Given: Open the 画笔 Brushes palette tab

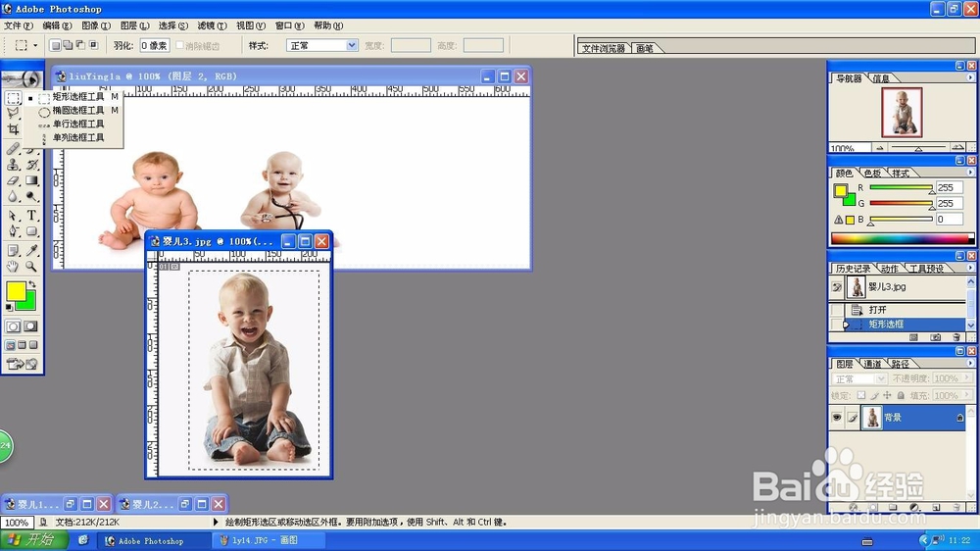Looking at the screenshot, I should (x=645, y=48).
